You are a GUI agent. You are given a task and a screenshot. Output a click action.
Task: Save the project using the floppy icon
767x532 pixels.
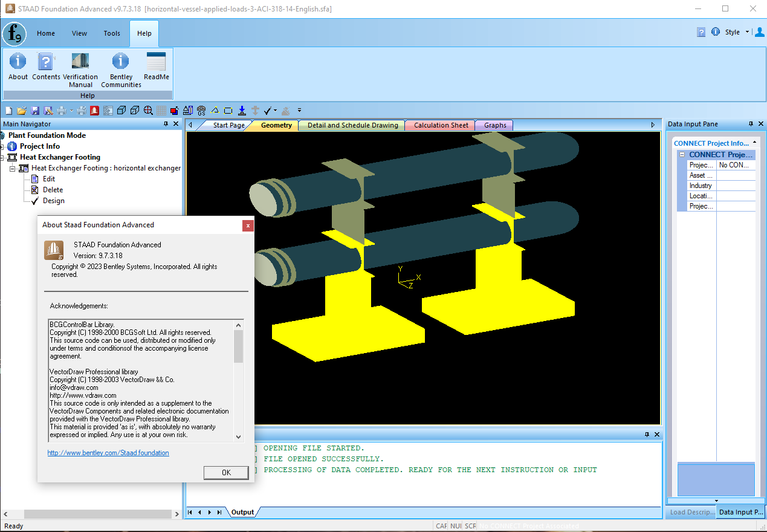tap(35, 111)
